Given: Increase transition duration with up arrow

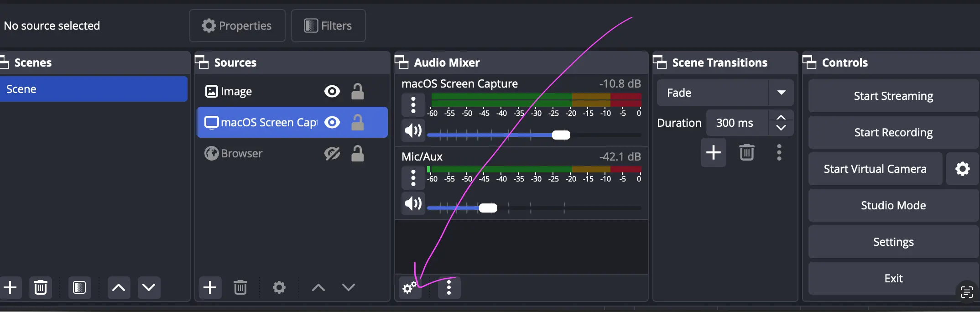Looking at the screenshot, I should (x=781, y=117).
